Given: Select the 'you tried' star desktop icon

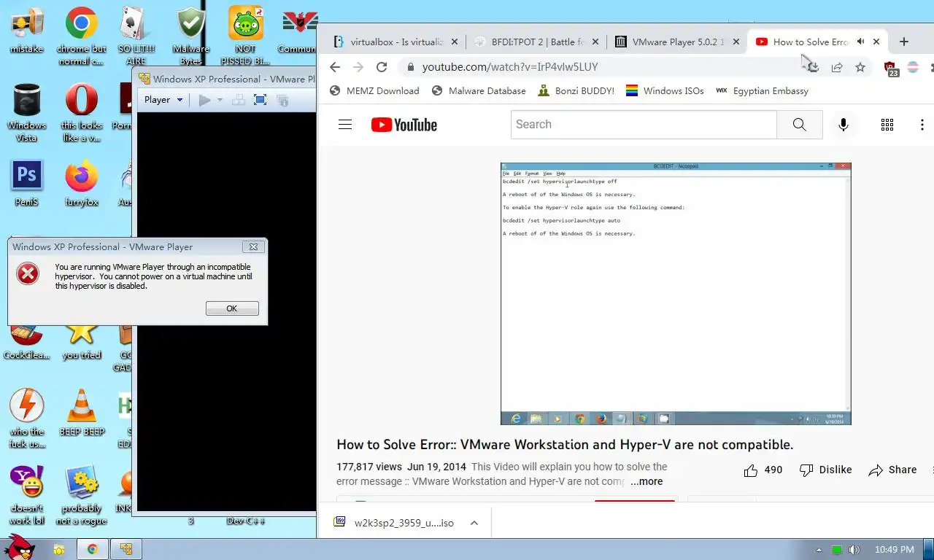Looking at the screenshot, I should pyautogui.click(x=81, y=341).
